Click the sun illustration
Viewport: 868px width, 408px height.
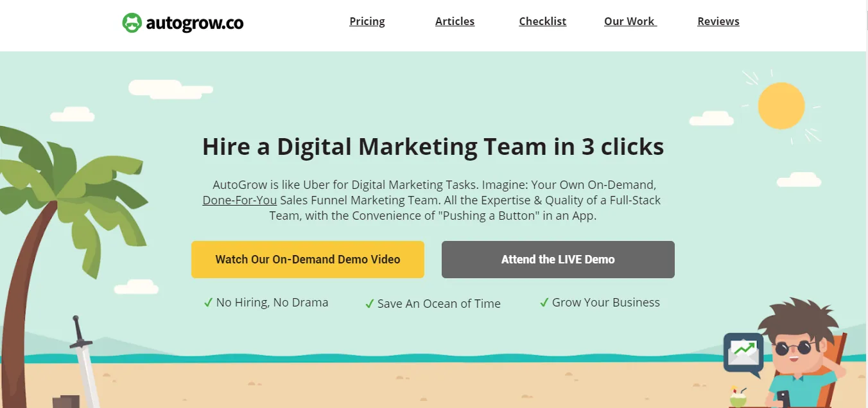[781, 105]
